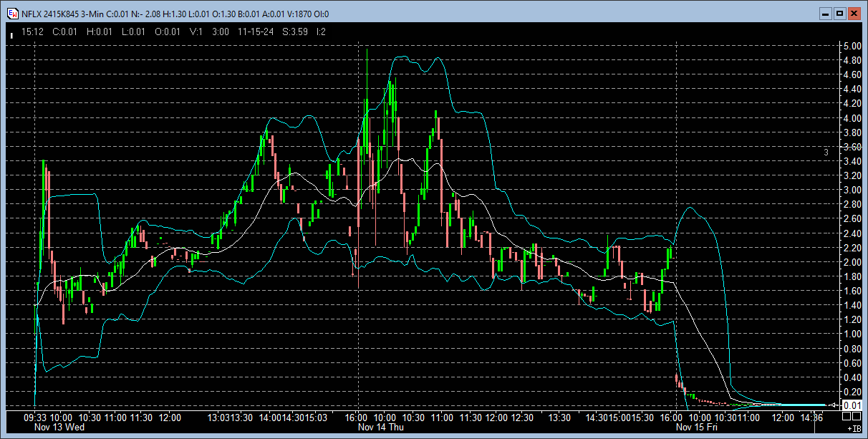Click the 3:00 countdown readout
Viewport: 868px width, 439px height.
point(221,32)
